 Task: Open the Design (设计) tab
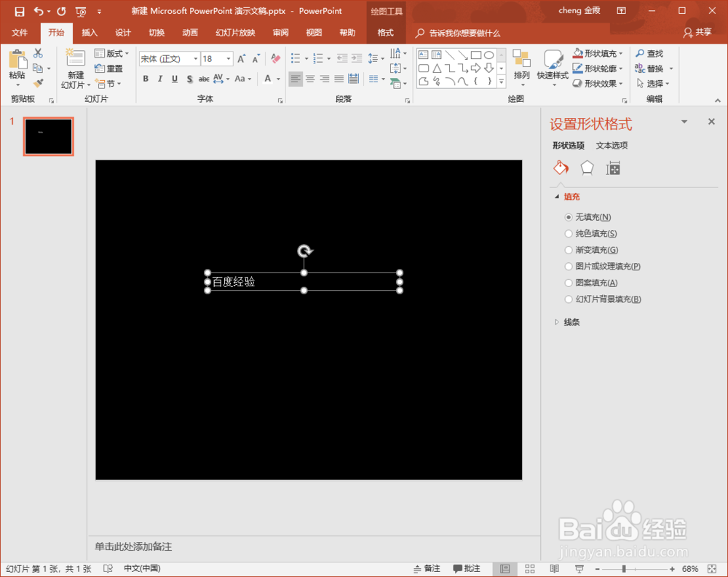tap(123, 33)
